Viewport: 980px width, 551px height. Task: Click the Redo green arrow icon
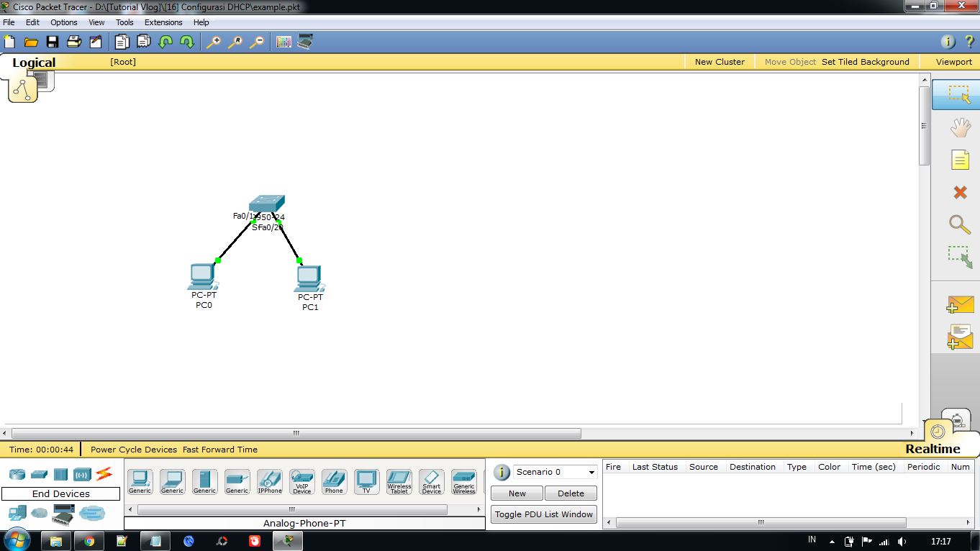click(x=187, y=42)
